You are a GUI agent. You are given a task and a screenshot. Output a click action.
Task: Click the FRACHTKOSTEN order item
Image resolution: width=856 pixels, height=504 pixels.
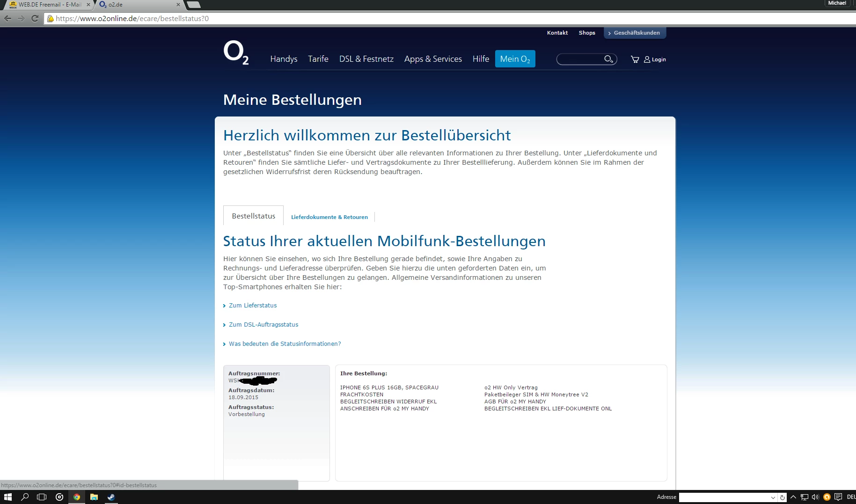coord(362,394)
